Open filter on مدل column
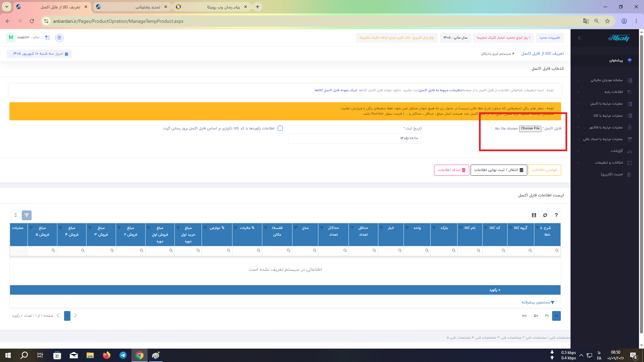 [296, 228]
